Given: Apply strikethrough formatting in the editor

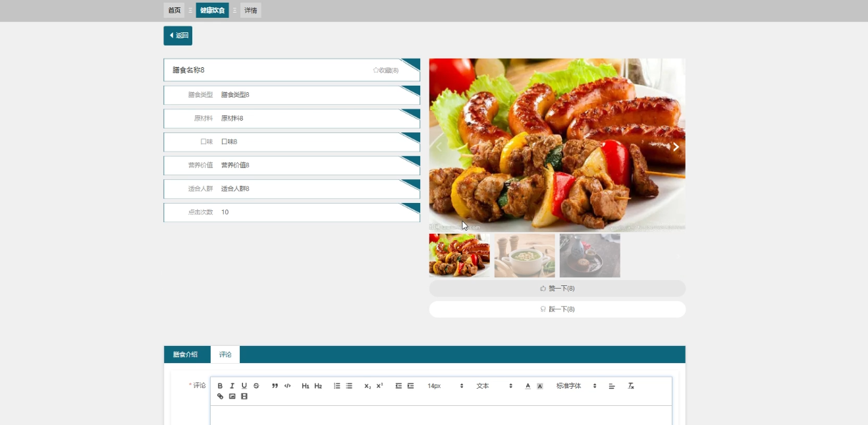Looking at the screenshot, I should (x=256, y=386).
